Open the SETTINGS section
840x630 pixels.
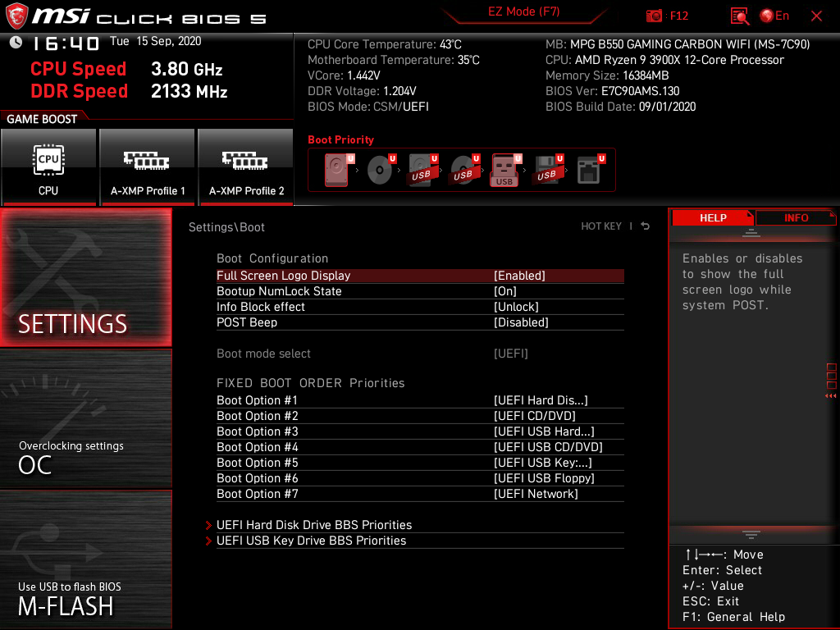[85, 277]
